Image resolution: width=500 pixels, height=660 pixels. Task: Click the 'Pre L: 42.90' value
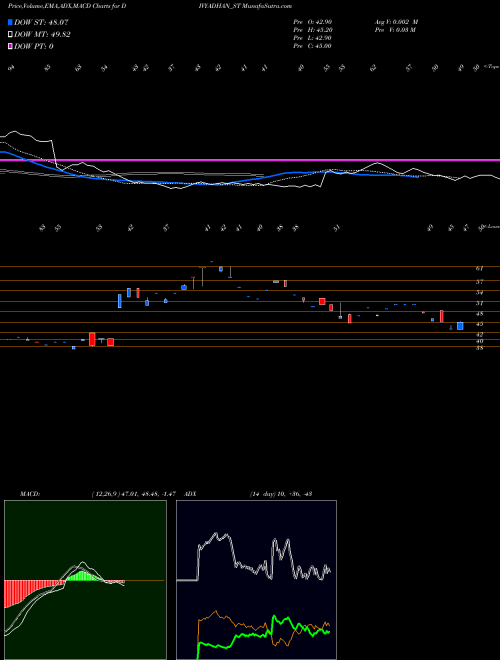point(312,38)
